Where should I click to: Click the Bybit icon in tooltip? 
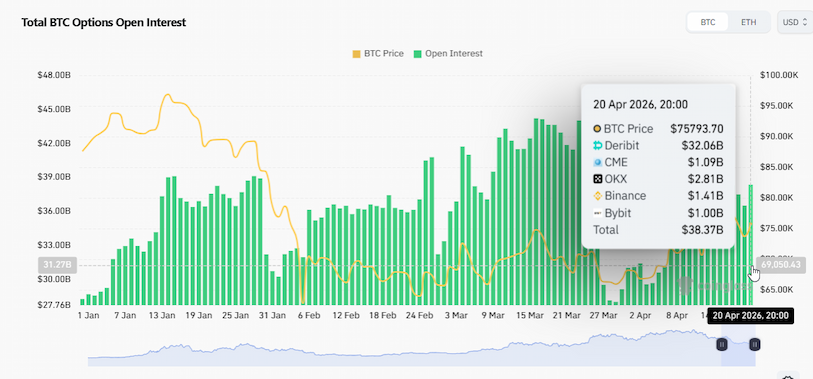tap(598, 213)
